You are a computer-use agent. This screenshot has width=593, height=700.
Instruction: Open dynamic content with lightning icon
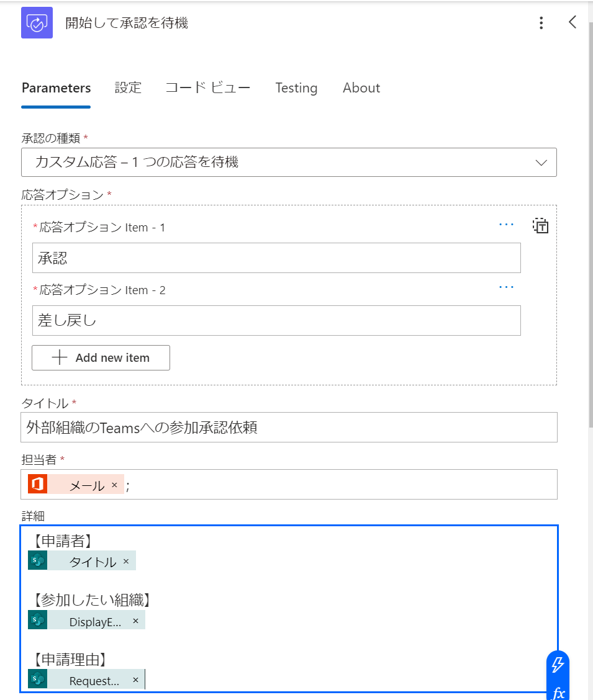[x=558, y=665]
